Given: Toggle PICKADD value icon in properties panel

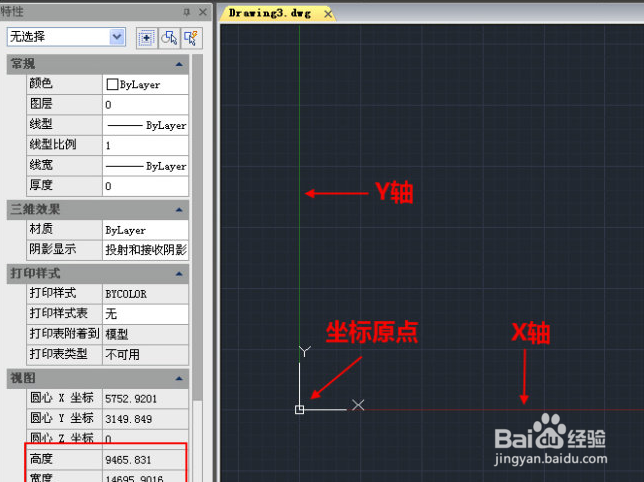Looking at the screenshot, I should click(x=147, y=38).
